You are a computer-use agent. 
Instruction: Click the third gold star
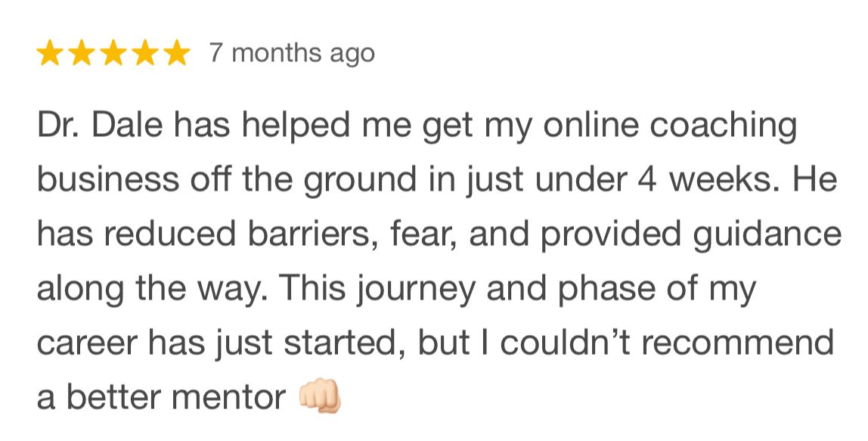pos(113,53)
